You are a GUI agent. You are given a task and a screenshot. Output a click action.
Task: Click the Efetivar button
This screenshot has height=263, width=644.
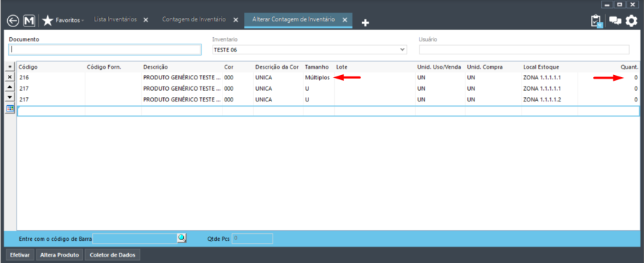[20, 255]
